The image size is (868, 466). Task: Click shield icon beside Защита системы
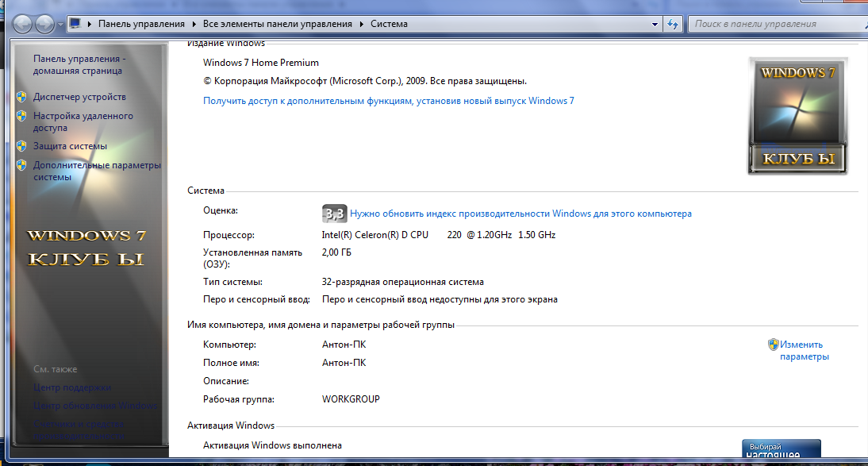click(21, 146)
